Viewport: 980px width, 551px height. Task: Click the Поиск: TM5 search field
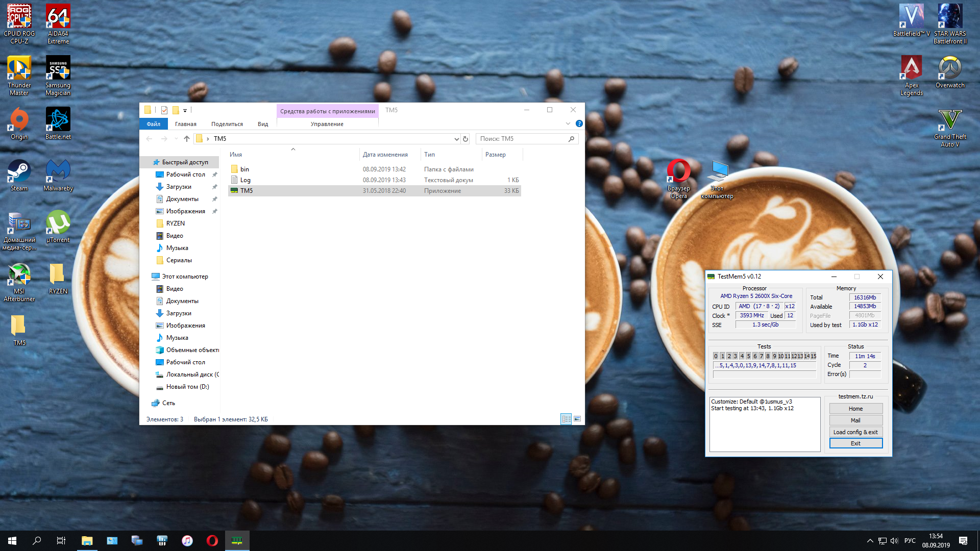[522, 139]
